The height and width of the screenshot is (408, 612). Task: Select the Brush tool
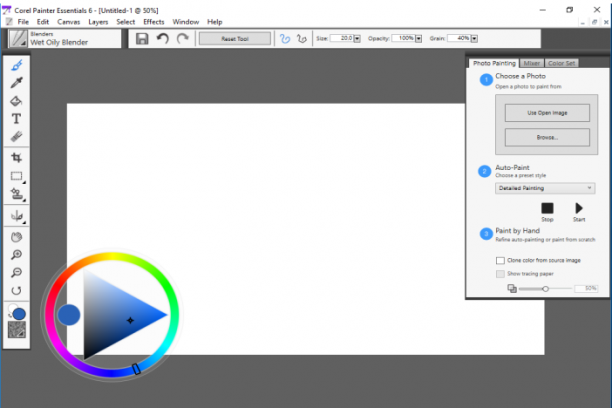[x=16, y=65]
